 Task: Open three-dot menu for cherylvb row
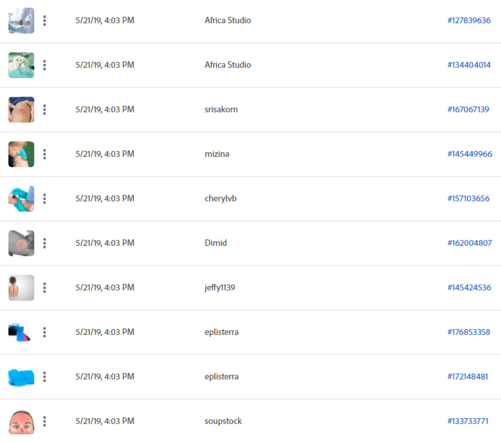(x=44, y=199)
